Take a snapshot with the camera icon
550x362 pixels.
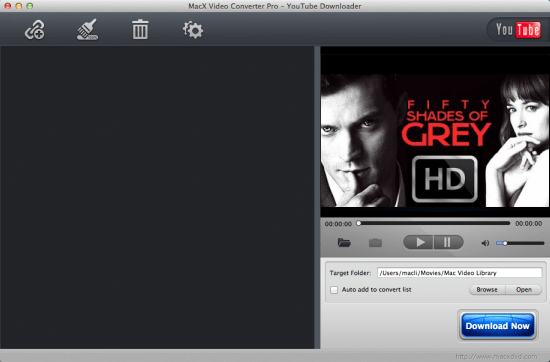click(375, 242)
